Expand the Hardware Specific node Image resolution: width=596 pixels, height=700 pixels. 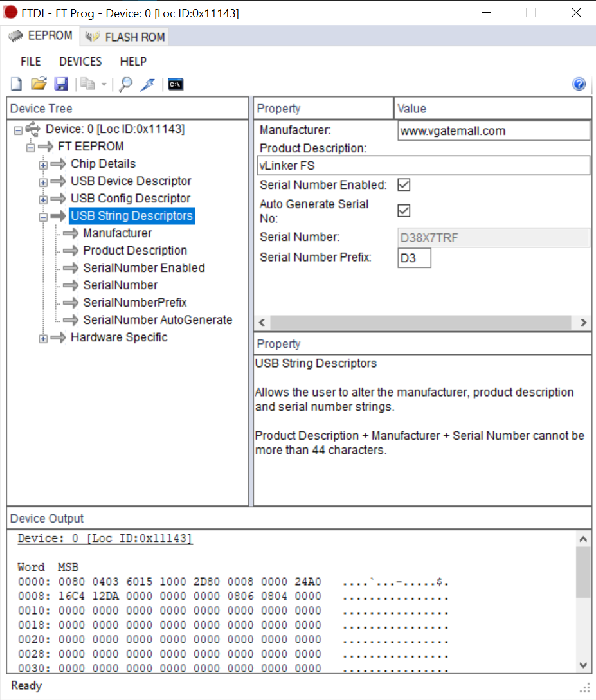pos(42,337)
